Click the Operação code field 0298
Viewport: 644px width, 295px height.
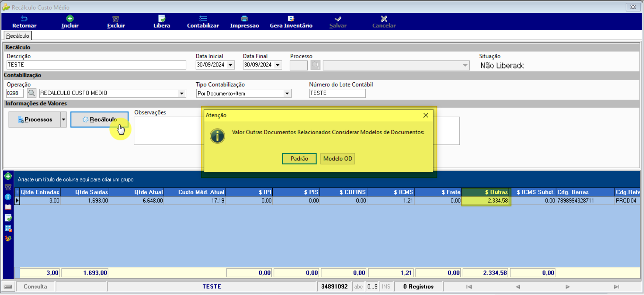pos(15,93)
